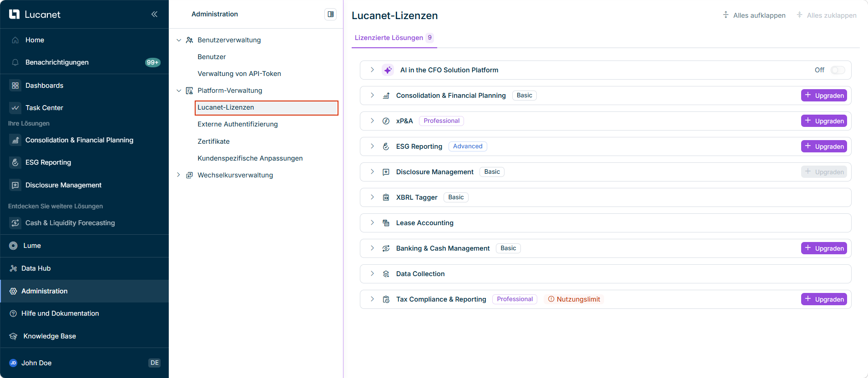Click the John Doe avatar icon
This screenshot has height=378, width=868.
click(x=13, y=363)
